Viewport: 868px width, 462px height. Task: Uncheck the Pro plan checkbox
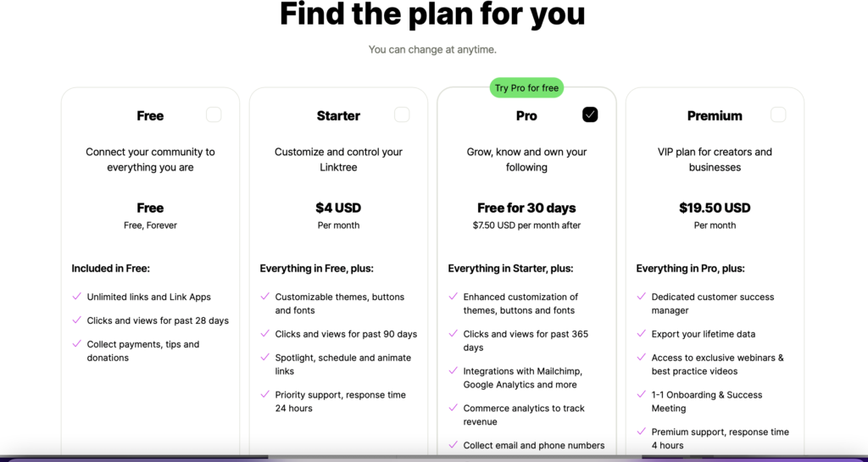click(590, 114)
